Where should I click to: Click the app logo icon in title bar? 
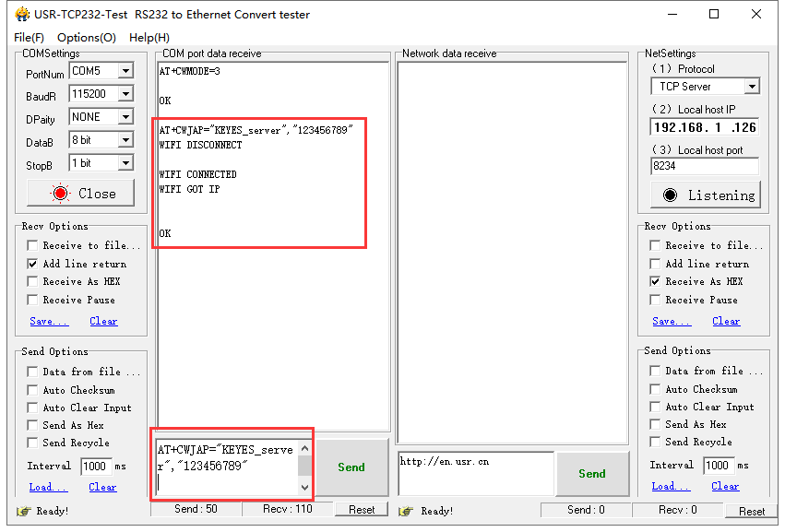pyautogui.click(x=22, y=14)
